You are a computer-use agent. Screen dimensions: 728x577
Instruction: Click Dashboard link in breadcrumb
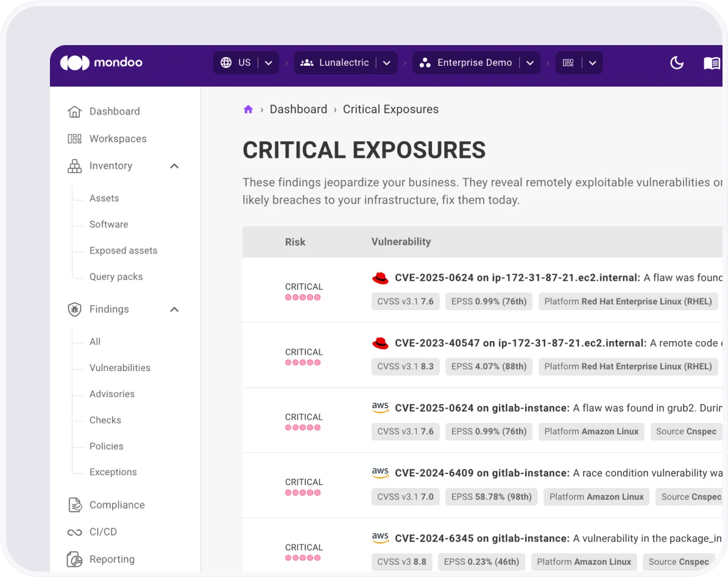coord(298,110)
